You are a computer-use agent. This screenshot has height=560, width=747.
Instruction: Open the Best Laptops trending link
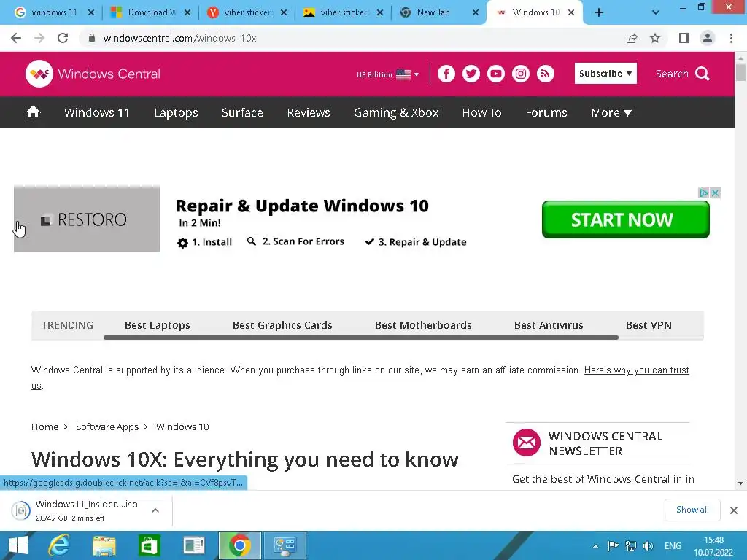(x=158, y=325)
